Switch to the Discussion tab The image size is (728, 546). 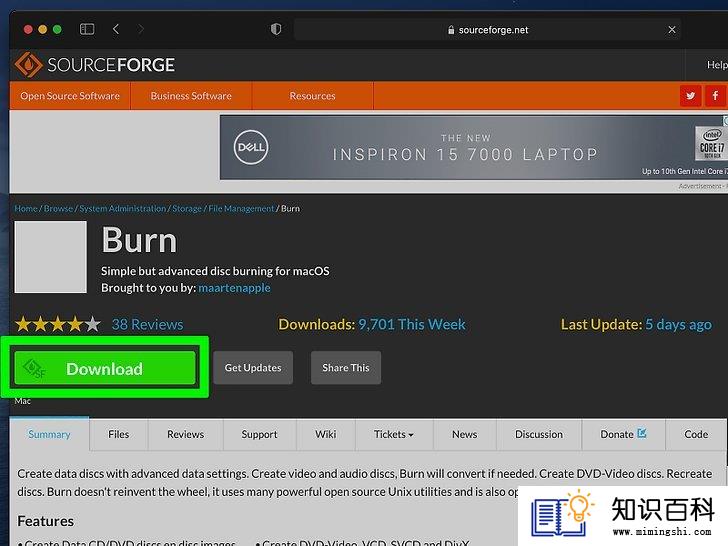tap(539, 434)
